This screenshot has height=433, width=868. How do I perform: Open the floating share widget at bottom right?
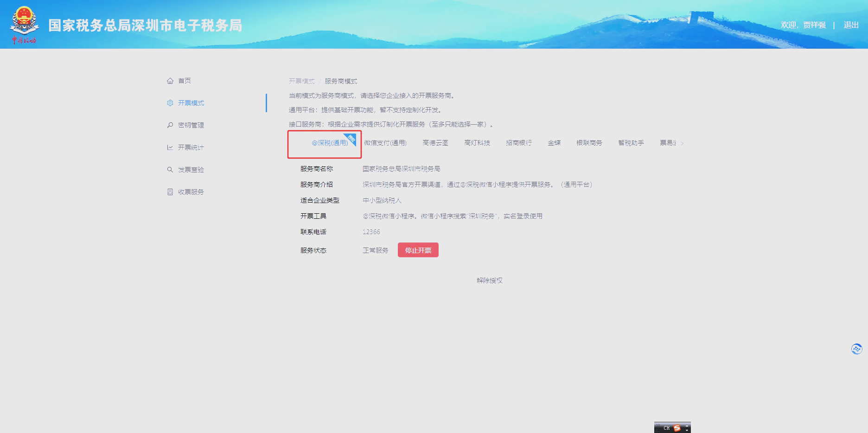(x=856, y=349)
